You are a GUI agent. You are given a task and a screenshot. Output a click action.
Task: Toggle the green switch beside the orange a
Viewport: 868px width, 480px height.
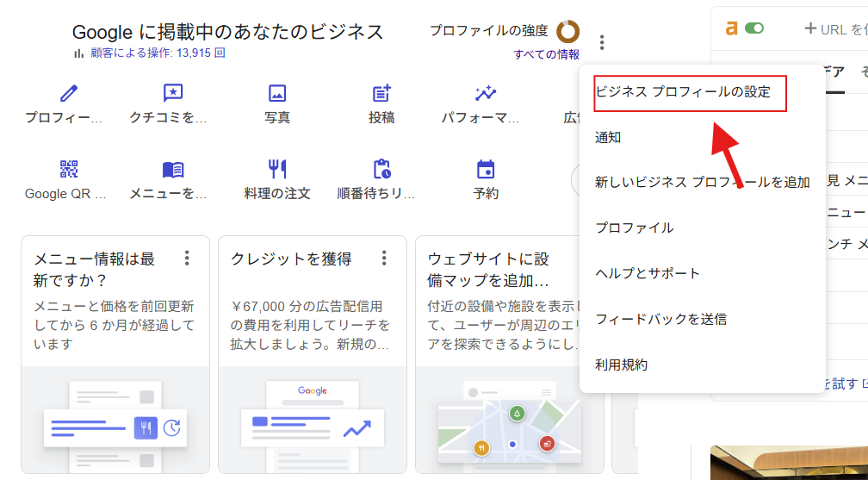(x=754, y=28)
